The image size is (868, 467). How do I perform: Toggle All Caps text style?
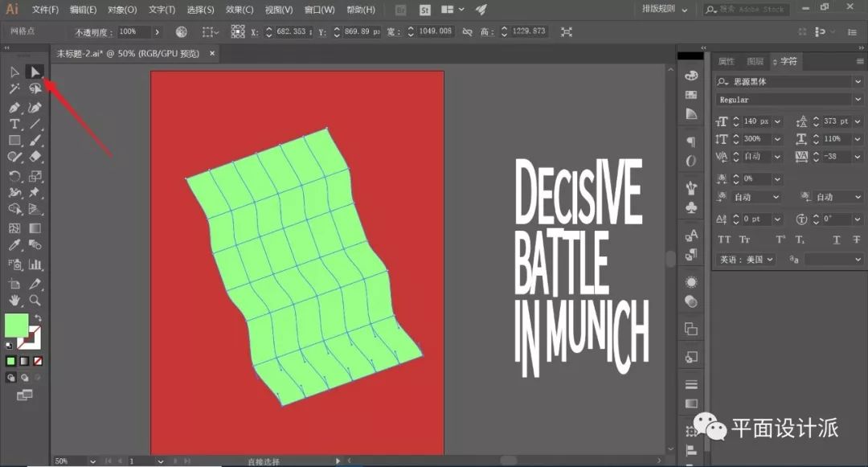point(723,240)
